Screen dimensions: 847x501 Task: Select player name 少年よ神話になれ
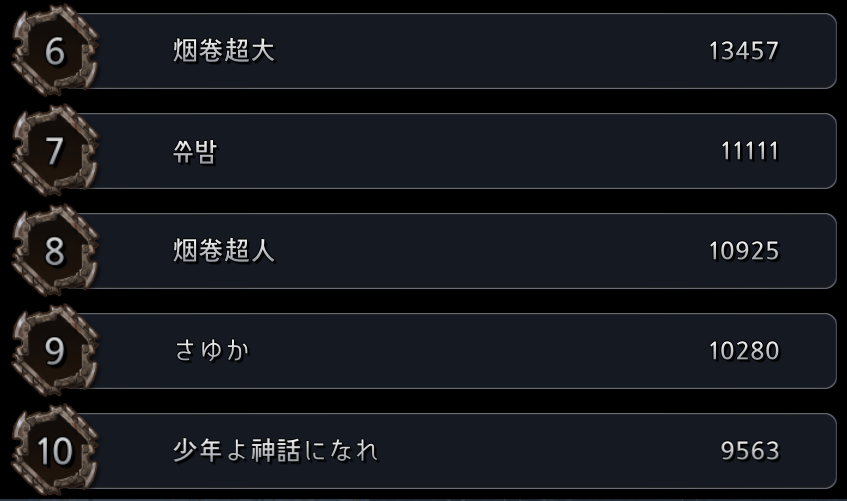275,451
